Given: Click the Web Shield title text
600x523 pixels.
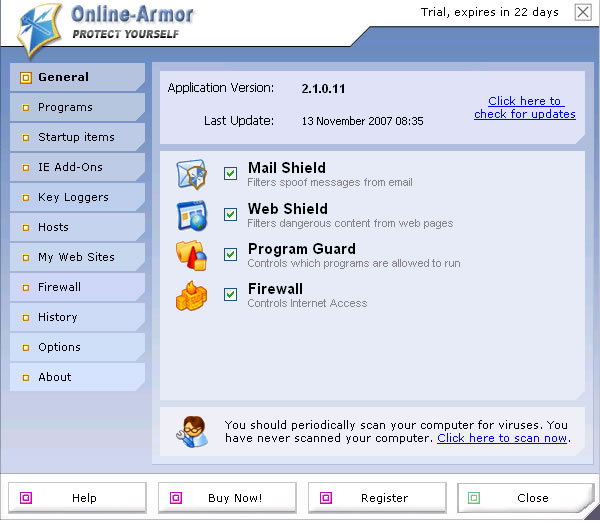Looking at the screenshot, I should pyautogui.click(x=288, y=209).
